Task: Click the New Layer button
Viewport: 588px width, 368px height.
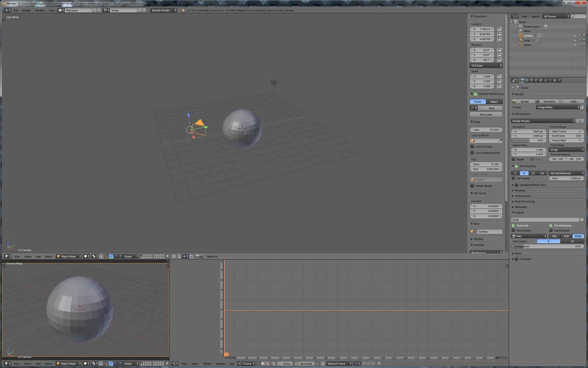Action: pos(486,114)
